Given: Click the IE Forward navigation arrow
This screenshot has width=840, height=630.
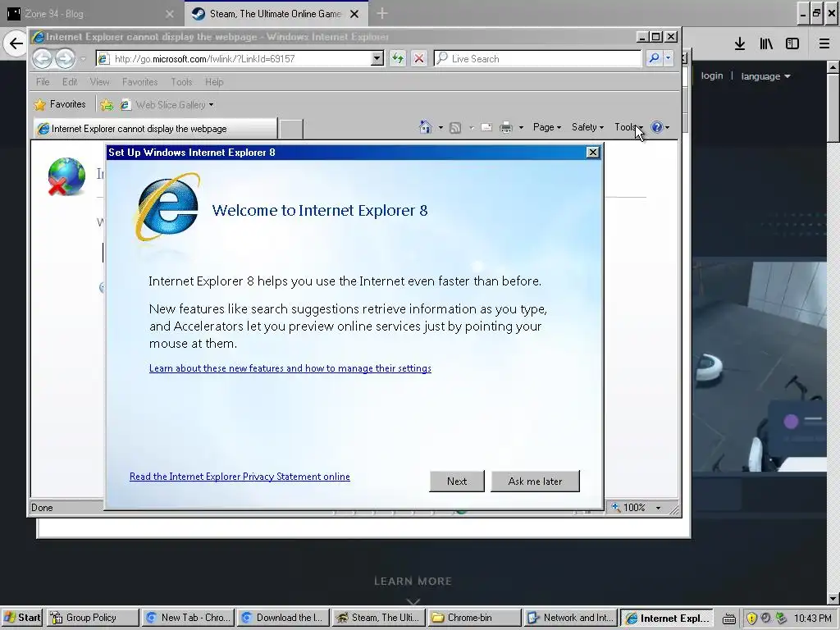Looking at the screenshot, I should [x=65, y=58].
